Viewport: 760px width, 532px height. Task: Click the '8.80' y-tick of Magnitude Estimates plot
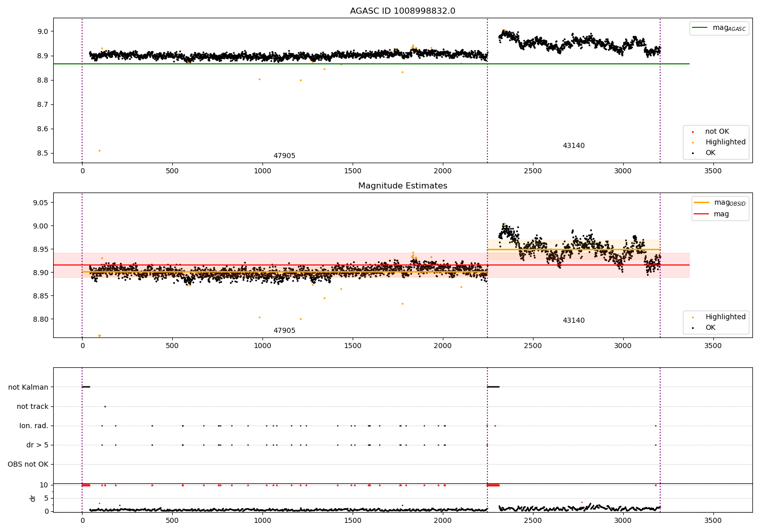(41, 320)
